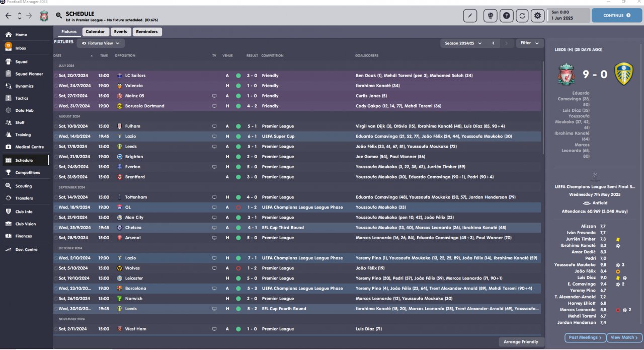Open the settings gear icon
This screenshot has width=644, height=350.
click(538, 16)
